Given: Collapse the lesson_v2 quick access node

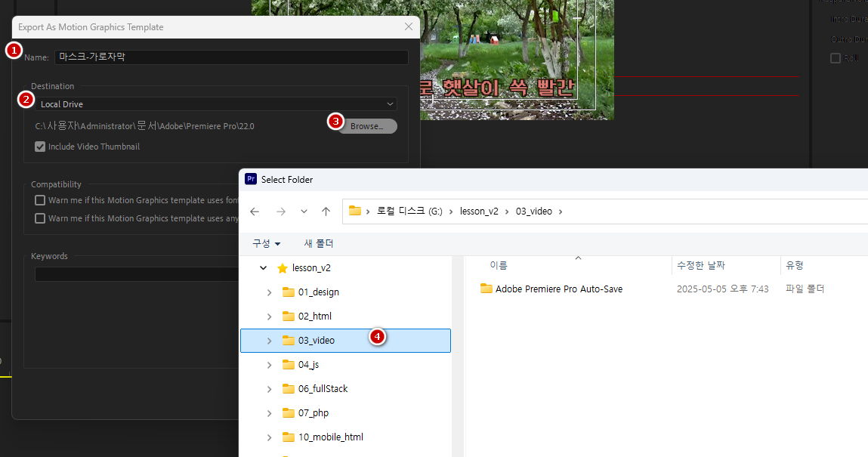Looking at the screenshot, I should 263,268.
